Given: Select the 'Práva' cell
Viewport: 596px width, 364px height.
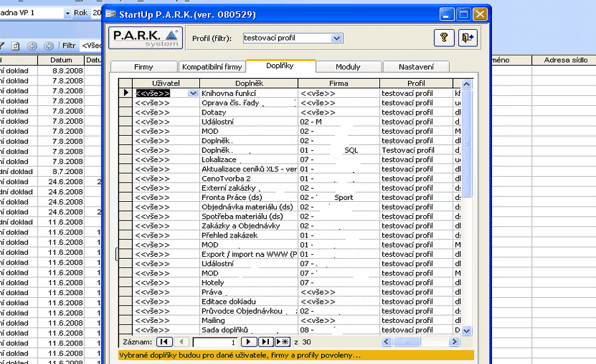Looking at the screenshot, I should [x=249, y=292].
